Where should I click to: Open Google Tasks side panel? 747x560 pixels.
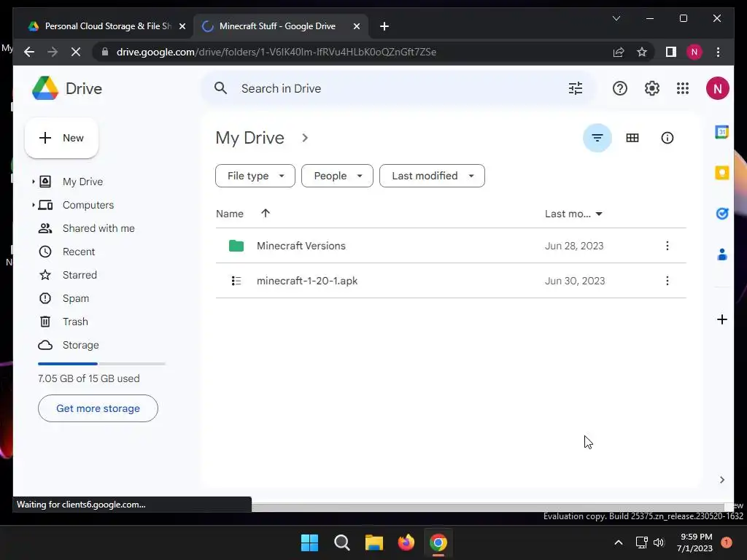[x=721, y=214]
